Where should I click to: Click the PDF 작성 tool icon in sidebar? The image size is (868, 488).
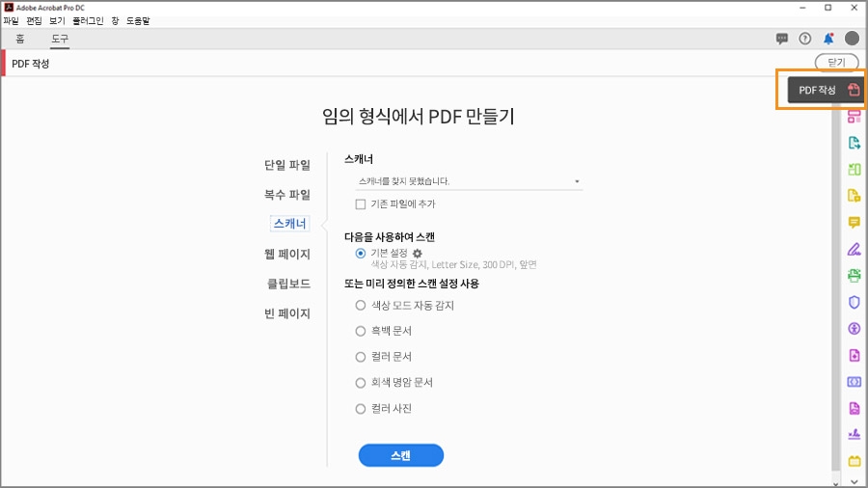click(853, 91)
